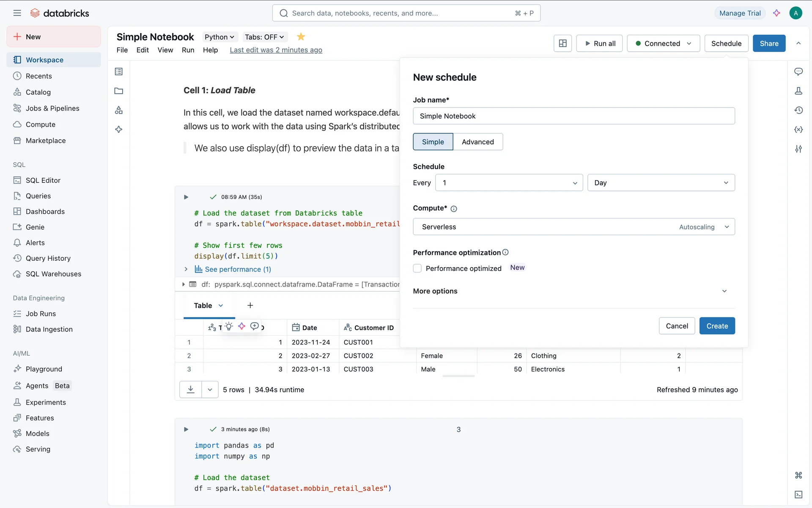Image resolution: width=812 pixels, height=508 pixels.
Task: Click the Create schedule button
Action: click(x=717, y=326)
